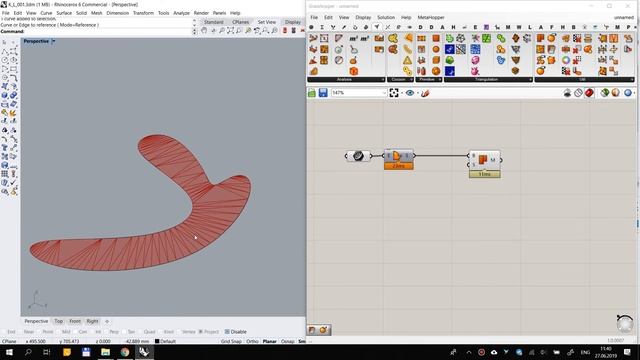640x360 pixels.
Task: Switch to Top viewport tab
Action: [58, 321]
